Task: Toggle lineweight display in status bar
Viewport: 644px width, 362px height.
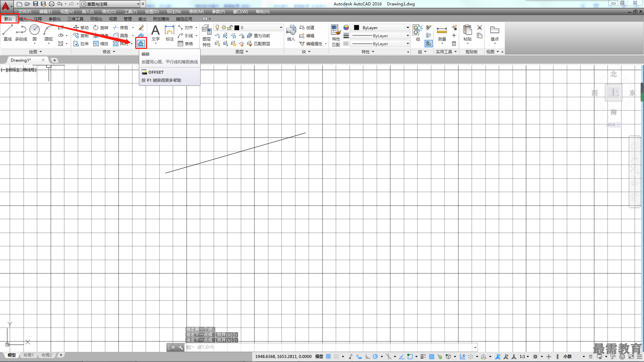Action: (x=423, y=357)
